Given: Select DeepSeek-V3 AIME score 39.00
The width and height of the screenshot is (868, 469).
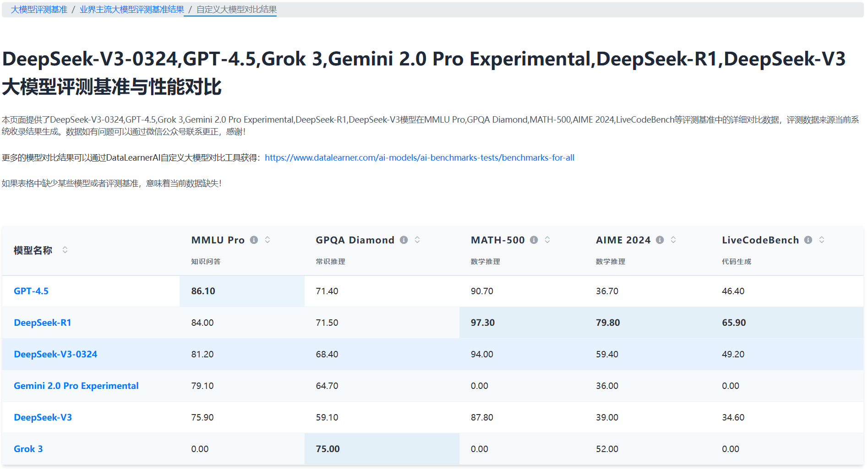Looking at the screenshot, I should pos(607,417).
